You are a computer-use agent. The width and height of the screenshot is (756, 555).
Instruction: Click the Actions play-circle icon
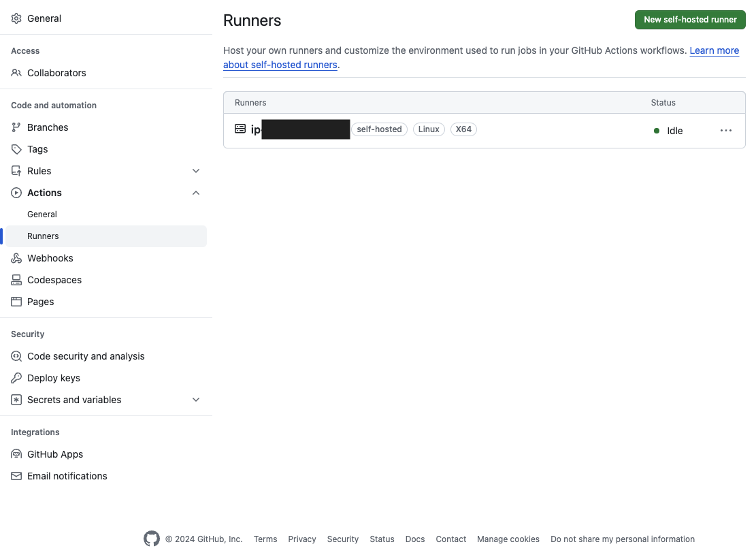tap(16, 193)
